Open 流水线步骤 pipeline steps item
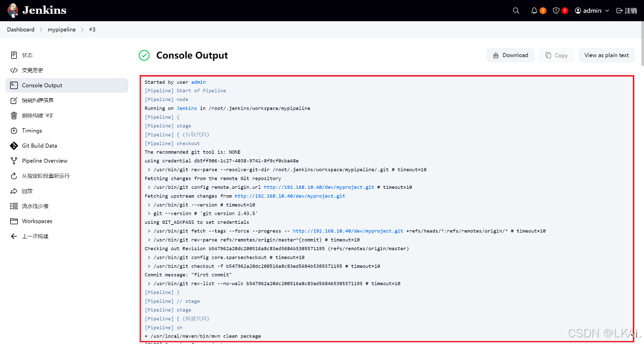Screen dimensions: 644x344 point(67,206)
